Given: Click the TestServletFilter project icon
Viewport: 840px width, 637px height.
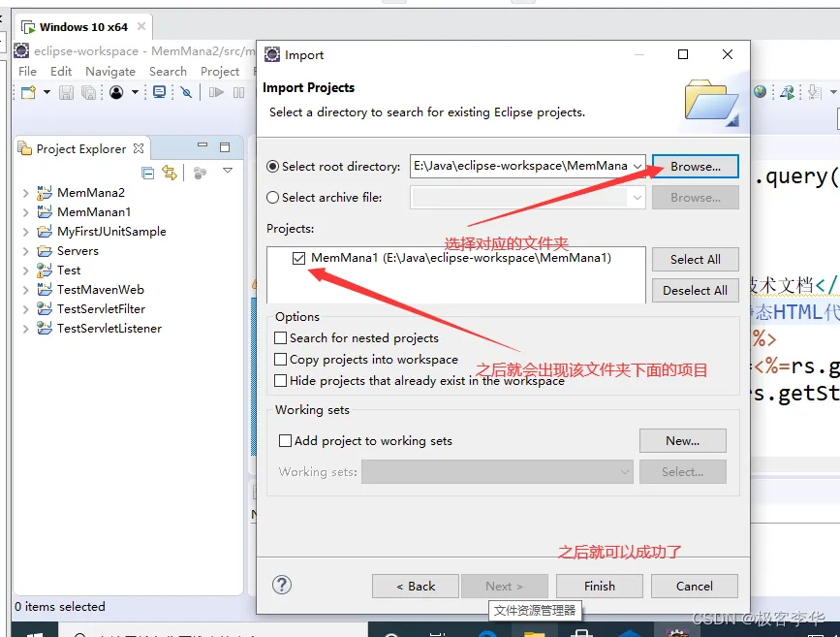Looking at the screenshot, I should click(x=45, y=309).
